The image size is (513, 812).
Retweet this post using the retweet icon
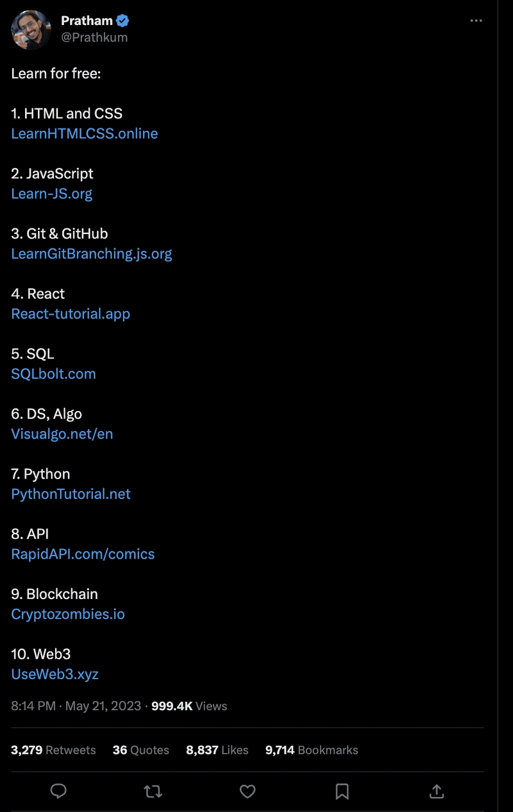pos(153,791)
